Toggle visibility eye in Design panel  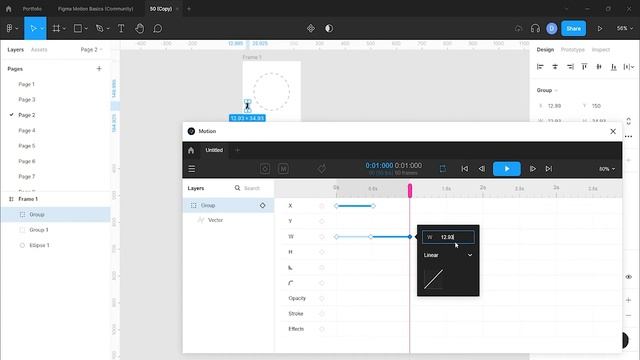click(x=628, y=277)
